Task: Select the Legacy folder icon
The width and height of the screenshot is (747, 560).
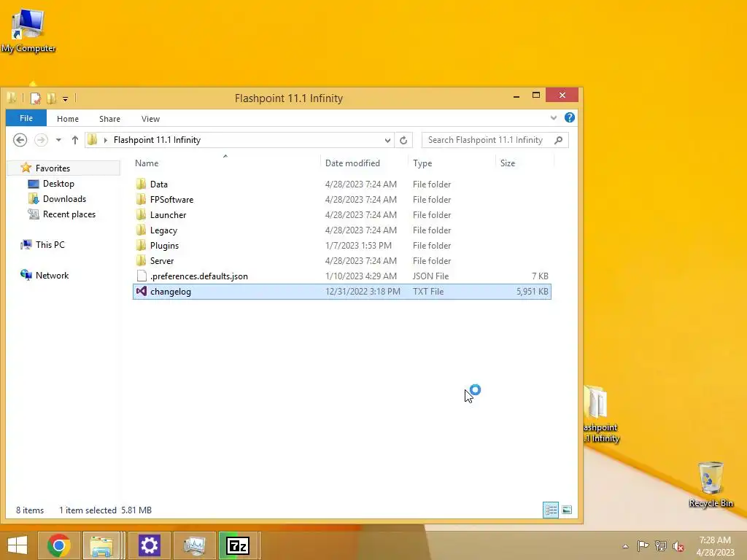Action: [141, 230]
